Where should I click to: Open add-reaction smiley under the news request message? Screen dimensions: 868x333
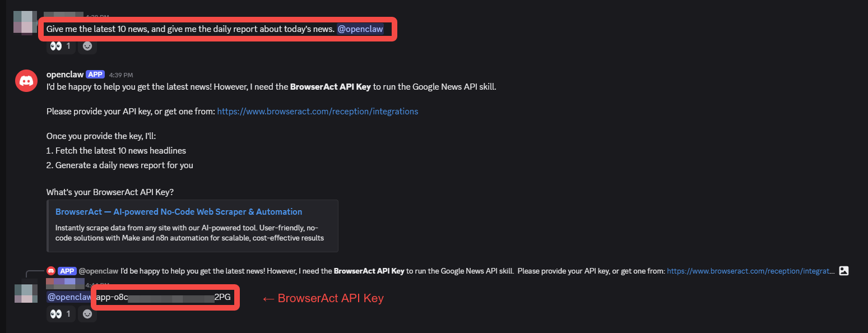point(87,46)
